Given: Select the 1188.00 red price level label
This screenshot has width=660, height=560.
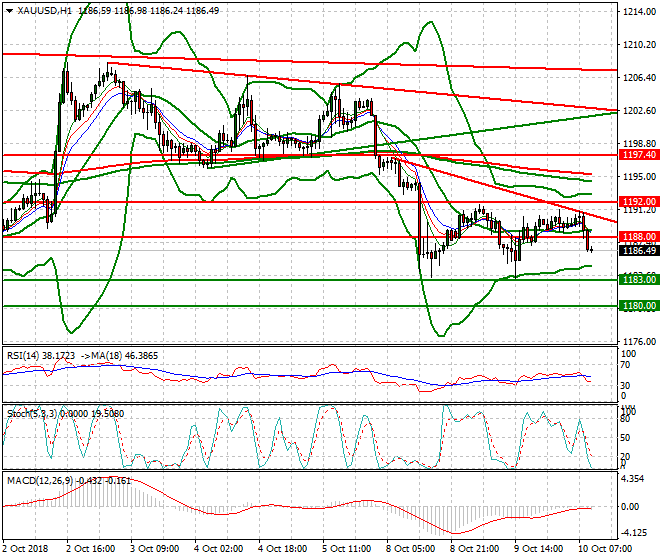Looking at the screenshot, I should [639, 237].
